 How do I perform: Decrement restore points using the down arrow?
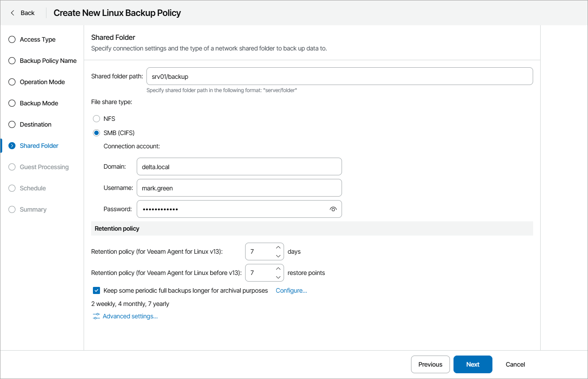pos(278,277)
